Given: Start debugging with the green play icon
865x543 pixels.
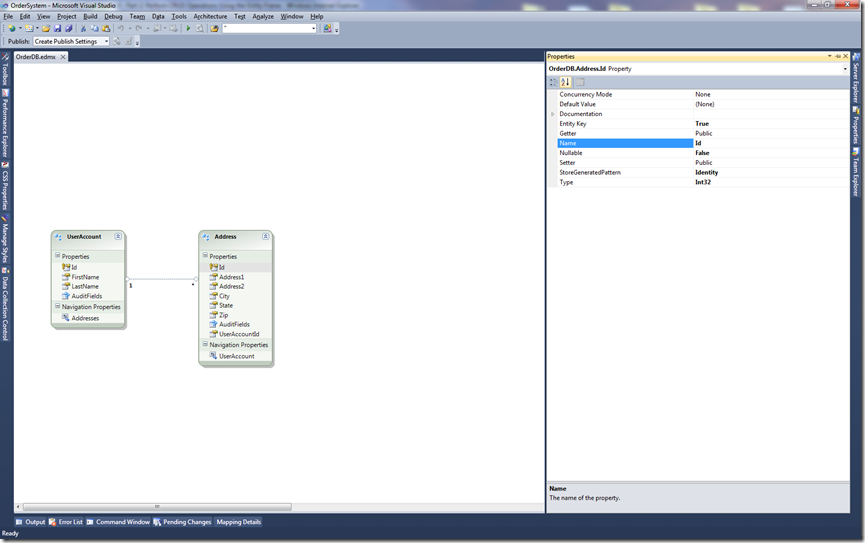Looking at the screenshot, I should coord(189,28).
